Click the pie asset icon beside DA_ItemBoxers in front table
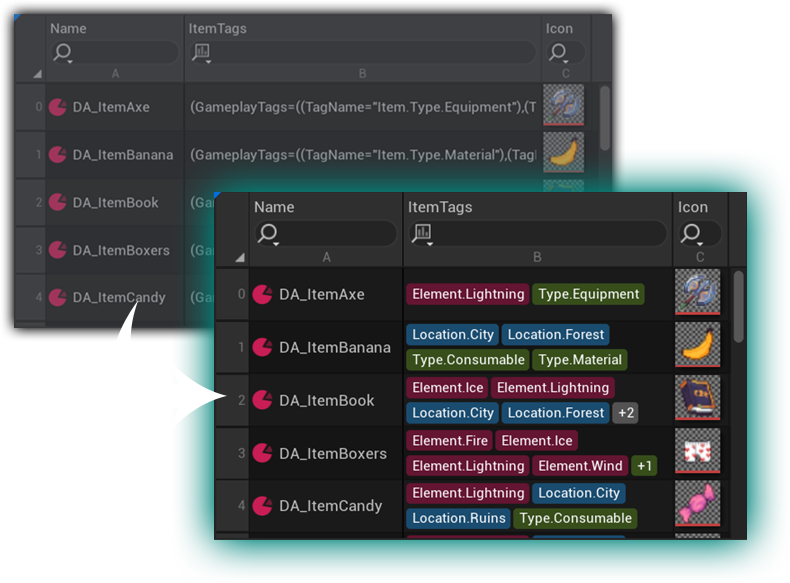The width and height of the screenshot is (790, 583). (x=262, y=453)
